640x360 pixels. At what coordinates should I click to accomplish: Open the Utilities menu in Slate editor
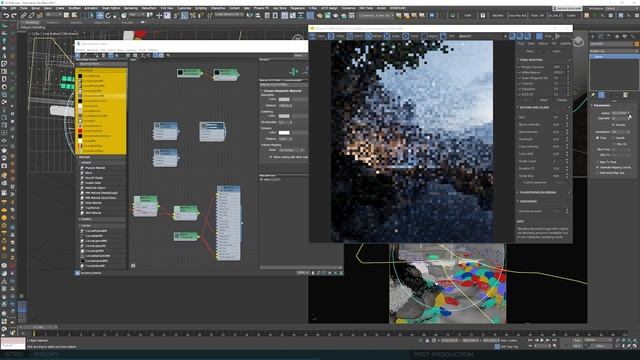pos(153,50)
